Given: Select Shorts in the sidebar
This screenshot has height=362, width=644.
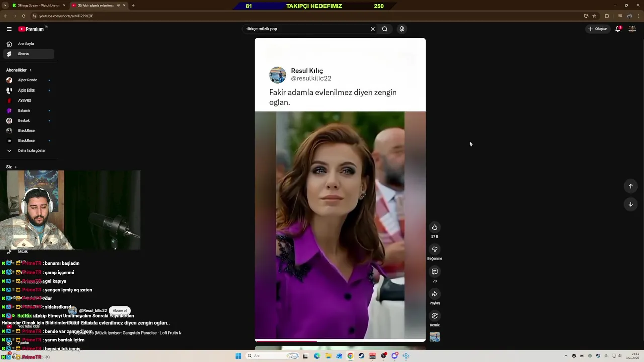Looking at the screenshot, I should click(28, 54).
